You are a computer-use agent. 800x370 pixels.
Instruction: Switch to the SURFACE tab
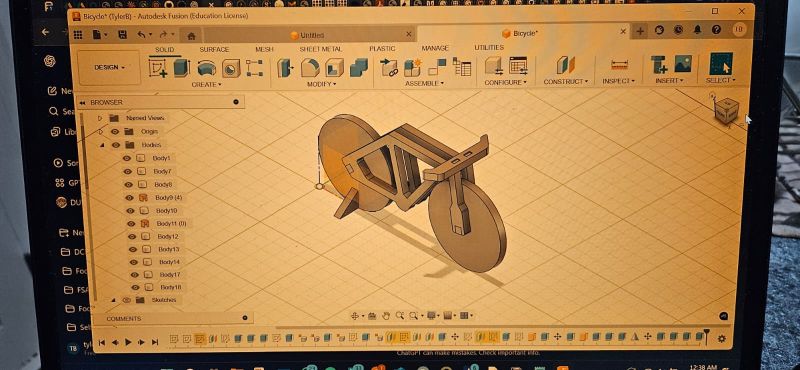point(214,50)
